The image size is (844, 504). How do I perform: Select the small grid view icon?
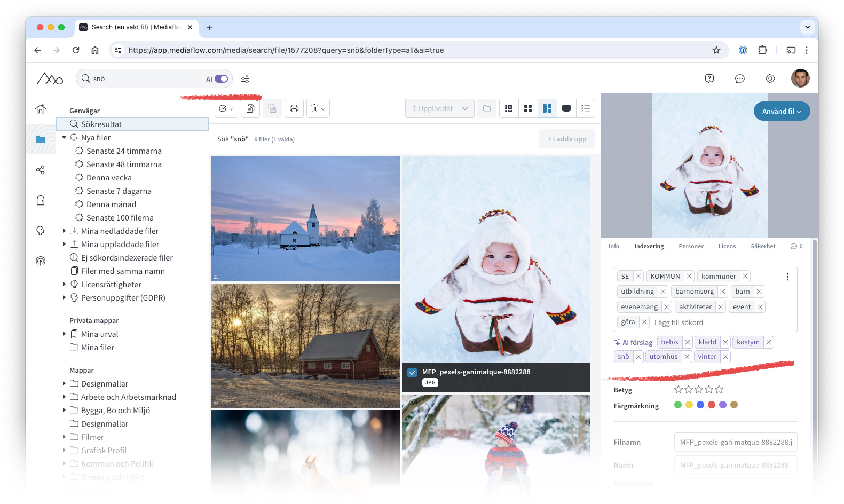coord(509,108)
